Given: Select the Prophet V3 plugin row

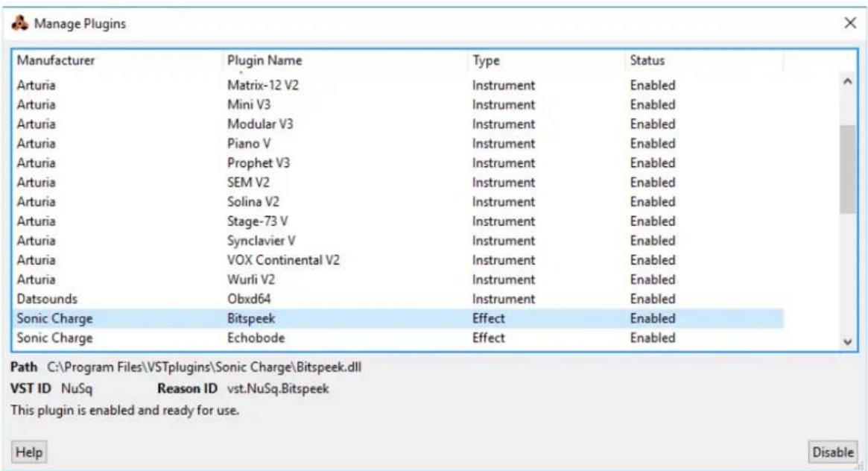Looking at the screenshot, I should [397, 162].
